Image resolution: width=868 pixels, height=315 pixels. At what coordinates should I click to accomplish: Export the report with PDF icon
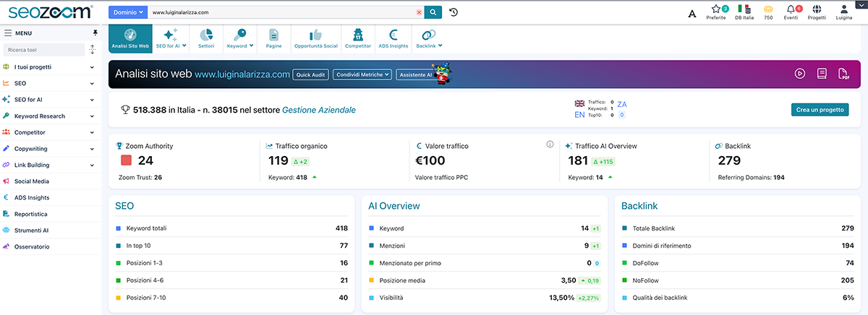click(x=843, y=74)
